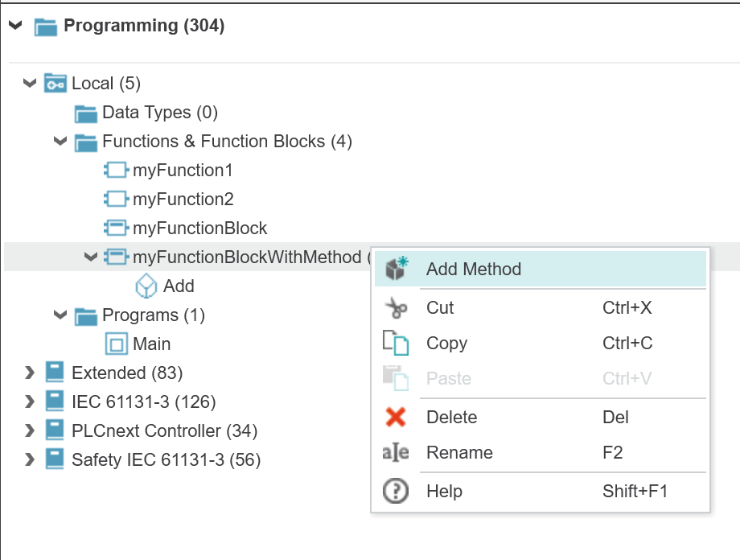740x560 pixels.
Task: Click the Main program icon
Action: click(x=116, y=344)
